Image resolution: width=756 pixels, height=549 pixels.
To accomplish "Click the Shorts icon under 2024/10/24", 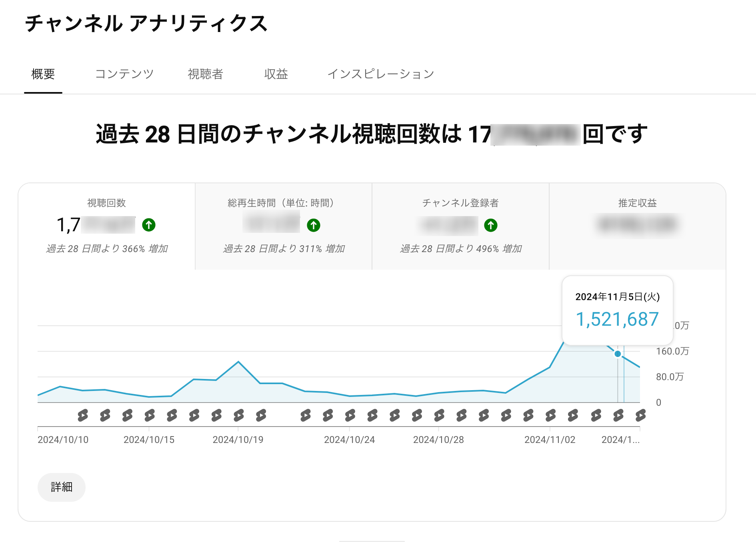I will (350, 416).
